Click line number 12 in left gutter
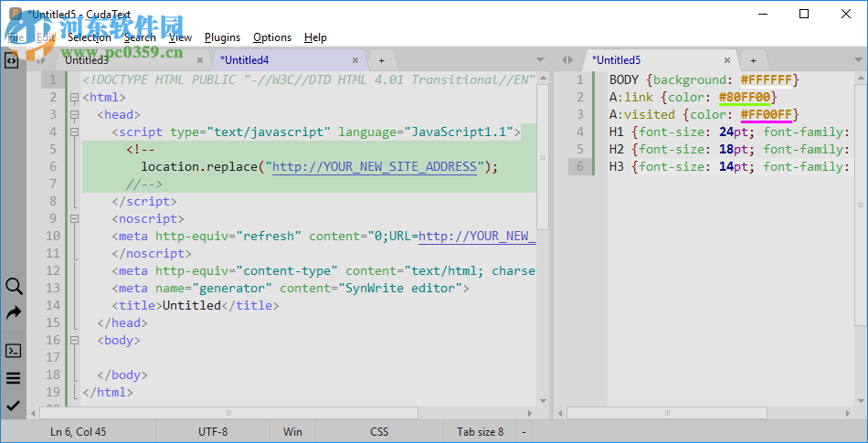This screenshot has width=868, height=443. click(x=53, y=271)
